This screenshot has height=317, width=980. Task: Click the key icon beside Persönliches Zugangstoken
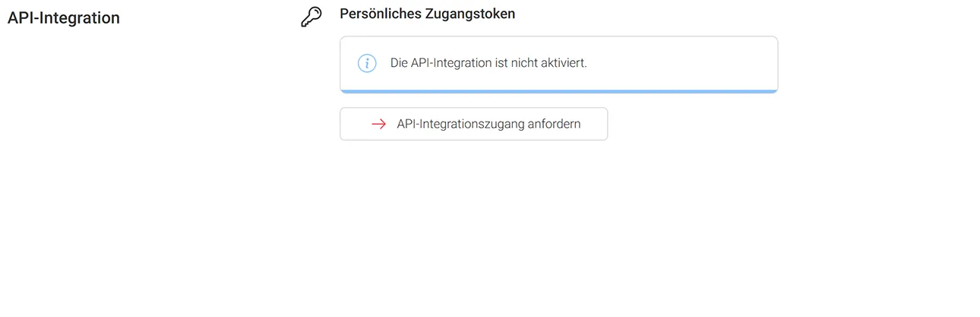(311, 17)
